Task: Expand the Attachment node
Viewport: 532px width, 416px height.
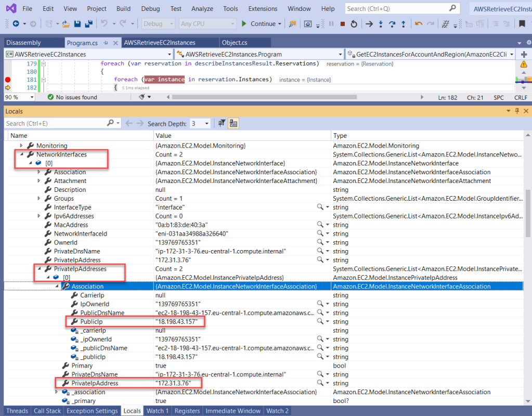Action: pos(39,181)
